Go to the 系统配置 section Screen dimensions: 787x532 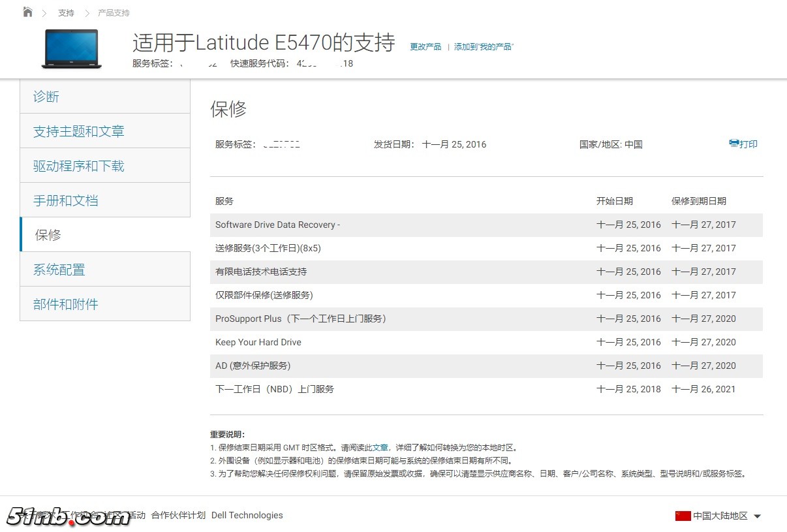click(x=59, y=270)
